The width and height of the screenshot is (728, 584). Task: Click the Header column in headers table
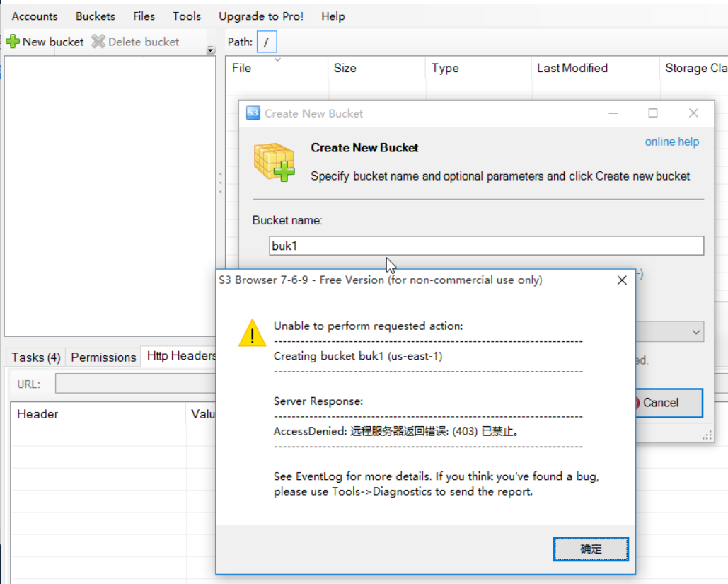point(98,414)
